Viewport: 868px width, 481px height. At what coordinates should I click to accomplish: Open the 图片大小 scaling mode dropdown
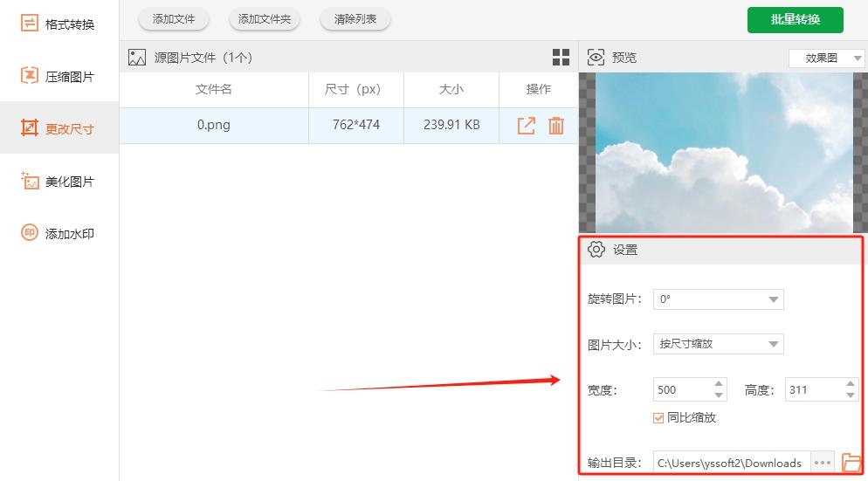pos(719,344)
